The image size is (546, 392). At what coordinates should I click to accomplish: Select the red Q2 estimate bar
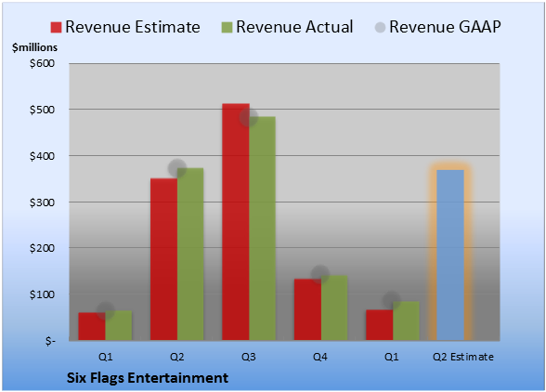pos(163,259)
